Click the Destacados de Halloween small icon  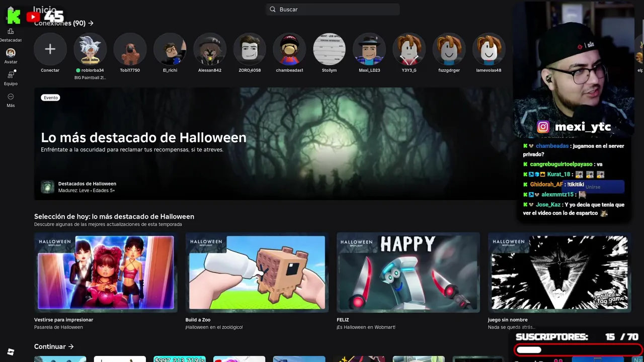(x=47, y=187)
